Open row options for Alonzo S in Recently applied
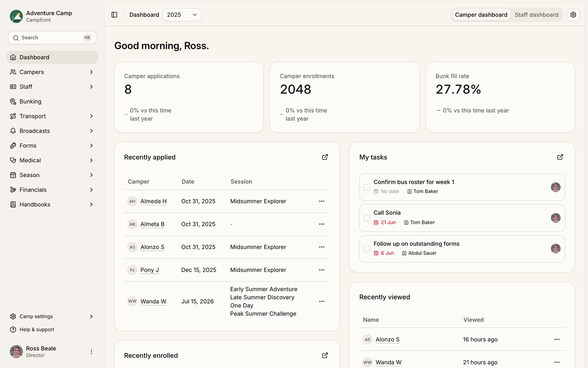 [x=322, y=247]
